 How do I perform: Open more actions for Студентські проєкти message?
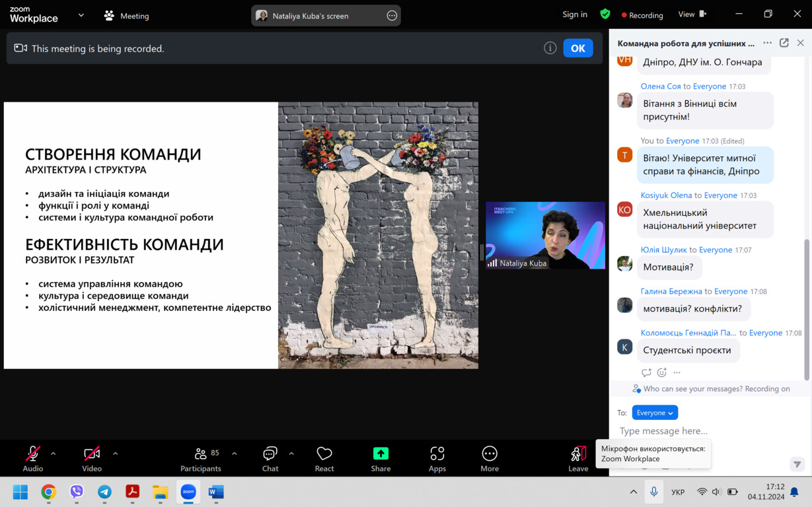(677, 372)
